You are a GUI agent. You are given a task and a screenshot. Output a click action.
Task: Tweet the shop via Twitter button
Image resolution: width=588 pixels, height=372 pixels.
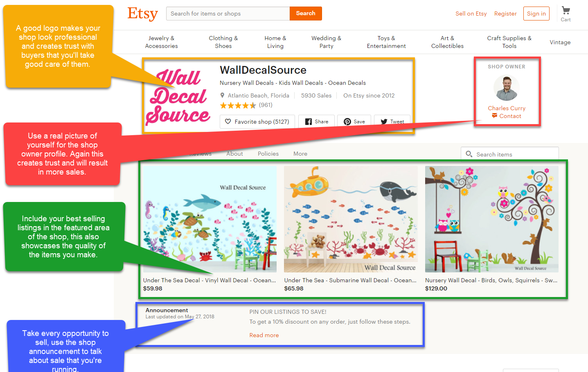pos(392,122)
